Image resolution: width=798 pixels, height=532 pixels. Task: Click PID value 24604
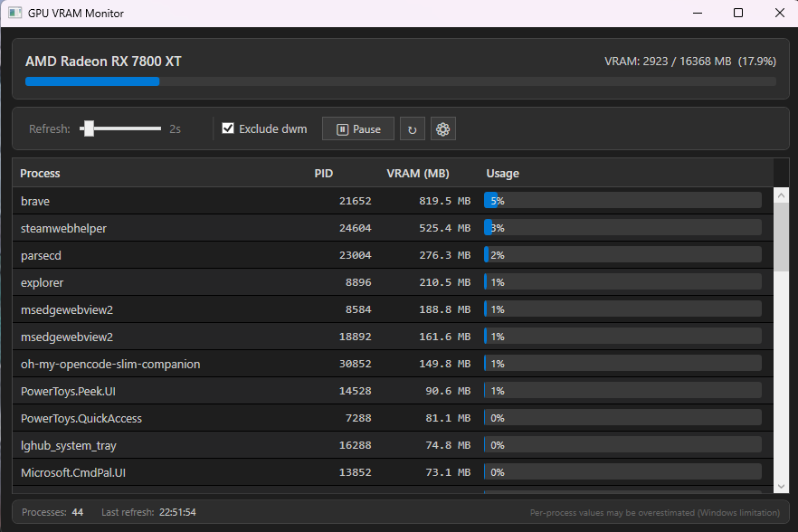(356, 228)
